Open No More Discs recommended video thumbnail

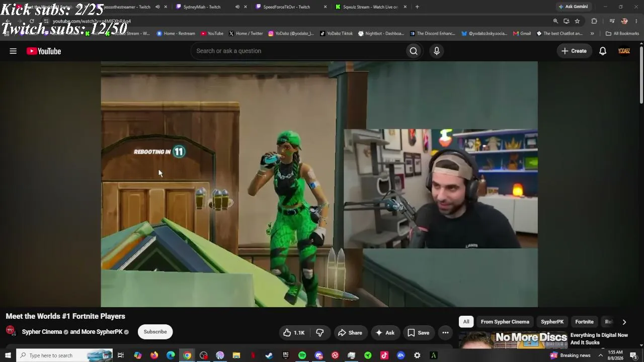tap(513, 340)
